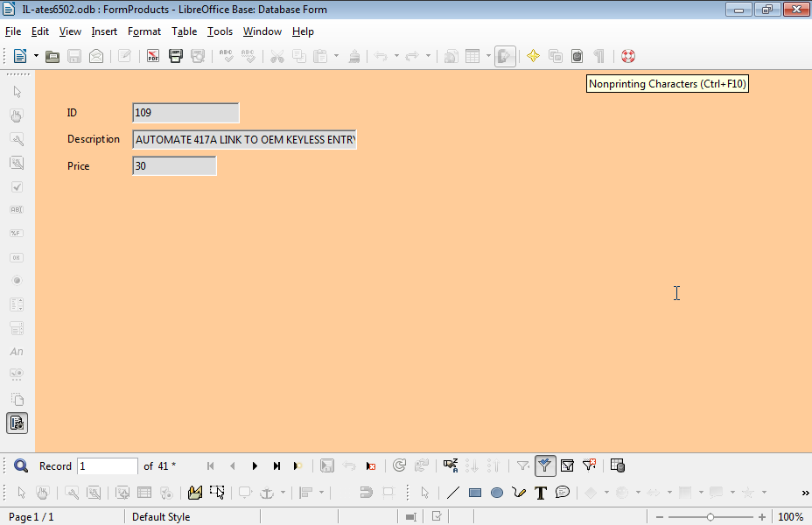This screenshot has height=525, width=812.
Task: Toggle the Navigator star icon
Action: [x=533, y=56]
